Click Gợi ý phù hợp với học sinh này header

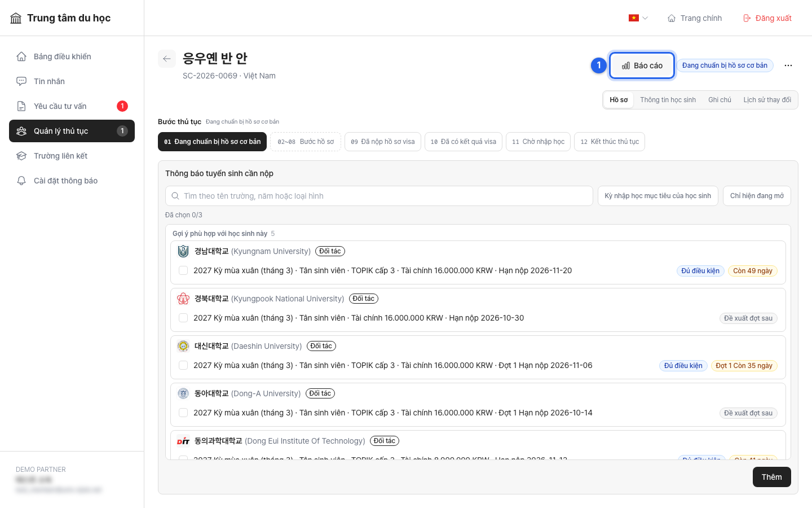click(220, 234)
